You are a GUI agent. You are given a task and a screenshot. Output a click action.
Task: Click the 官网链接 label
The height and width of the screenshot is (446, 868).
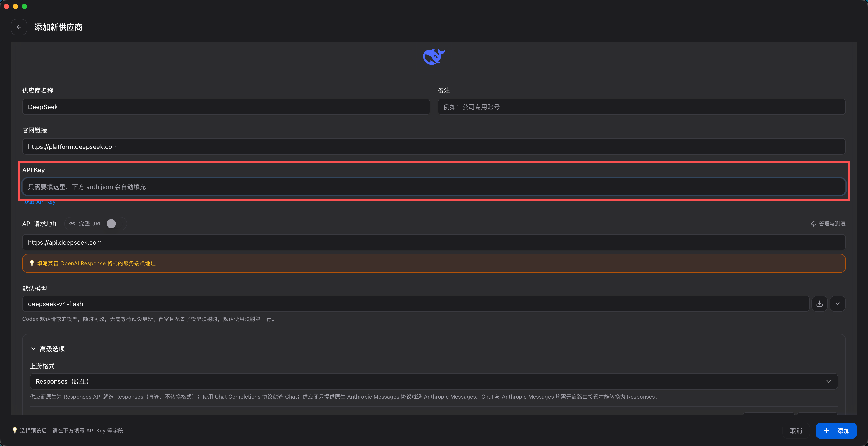click(x=35, y=130)
